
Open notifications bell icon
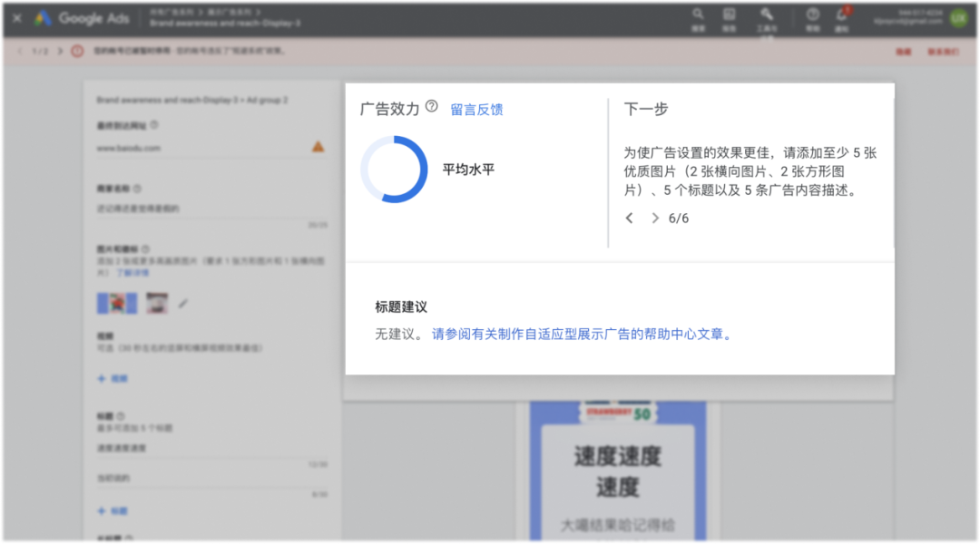pos(842,15)
